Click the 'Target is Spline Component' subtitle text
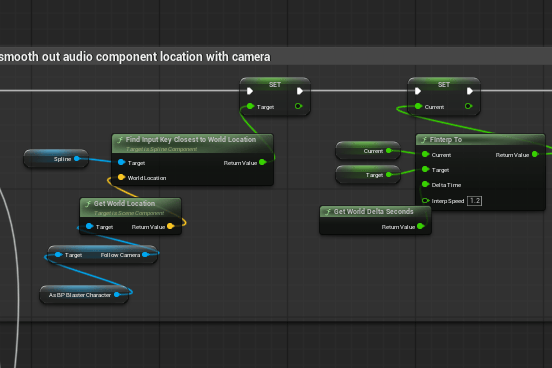 162,149
